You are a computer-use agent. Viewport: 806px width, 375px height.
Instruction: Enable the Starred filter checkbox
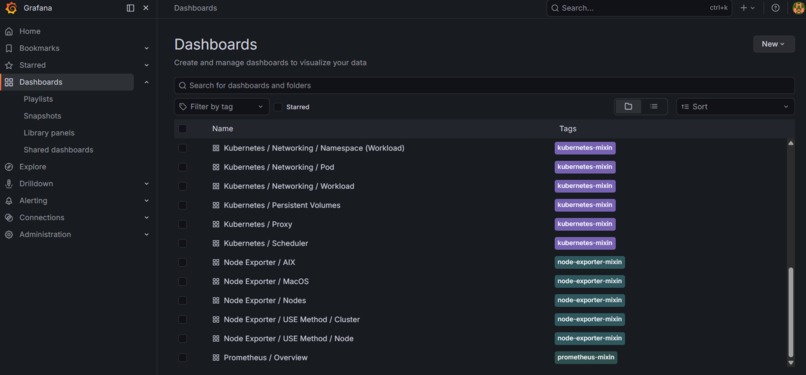278,107
